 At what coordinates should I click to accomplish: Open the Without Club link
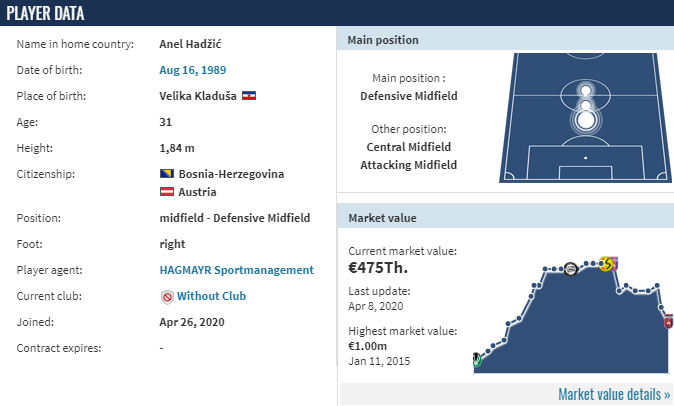pyautogui.click(x=211, y=296)
